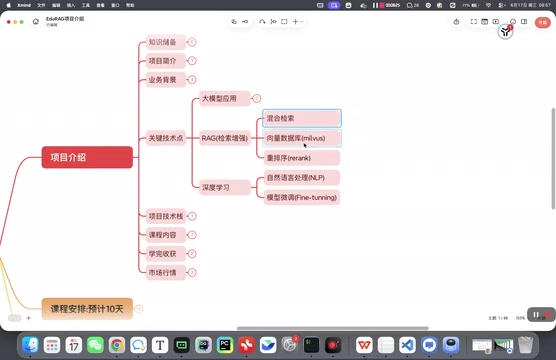Start slideshow presentation play icon

click(x=496, y=22)
